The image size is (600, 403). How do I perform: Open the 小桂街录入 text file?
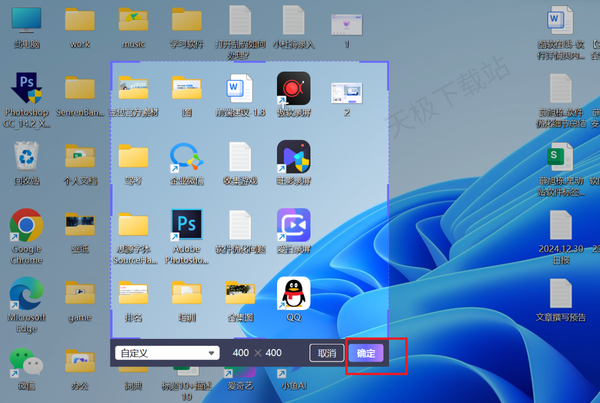[x=293, y=20]
